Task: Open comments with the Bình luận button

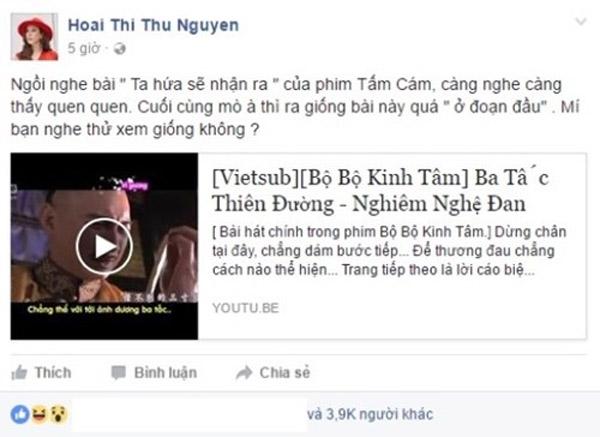Action: (x=154, y=373)
